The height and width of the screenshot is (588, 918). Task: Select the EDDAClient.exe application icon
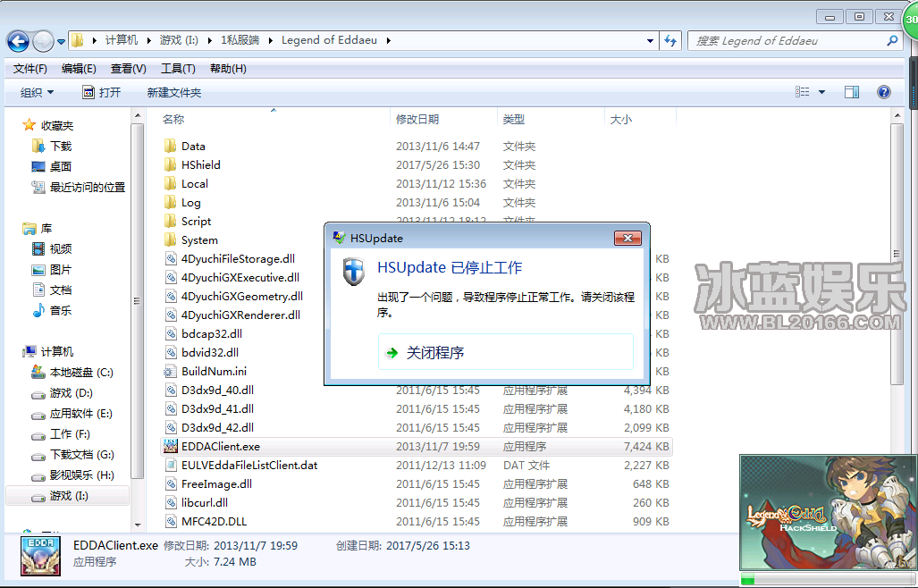(171, 446)
